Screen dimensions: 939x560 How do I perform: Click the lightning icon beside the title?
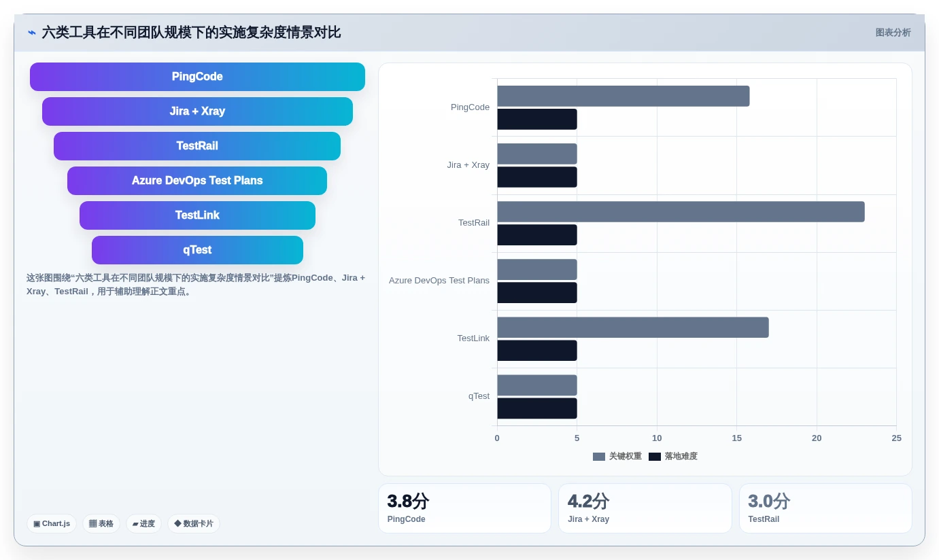[x=32, y=33]
